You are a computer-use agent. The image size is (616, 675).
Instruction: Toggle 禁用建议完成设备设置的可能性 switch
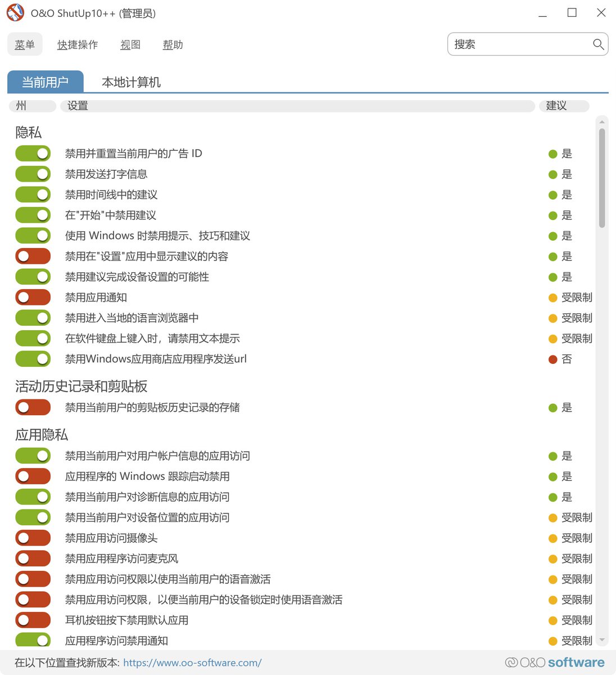pyautogui.click(x=33, y=277)
